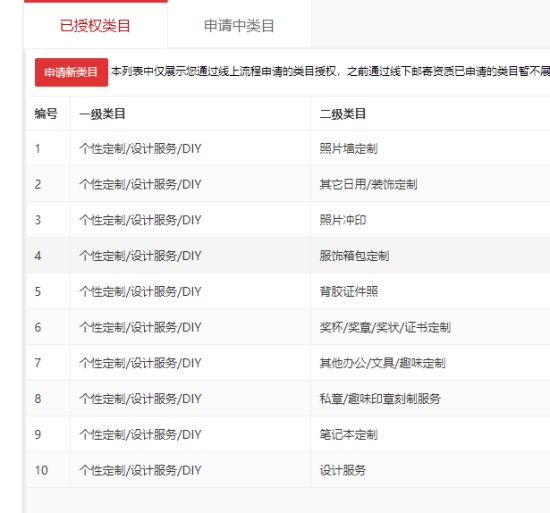The width and height of the screenshot is (550, 513).
Task: Open the 申请中类目 tab
Action: (239, 25)
